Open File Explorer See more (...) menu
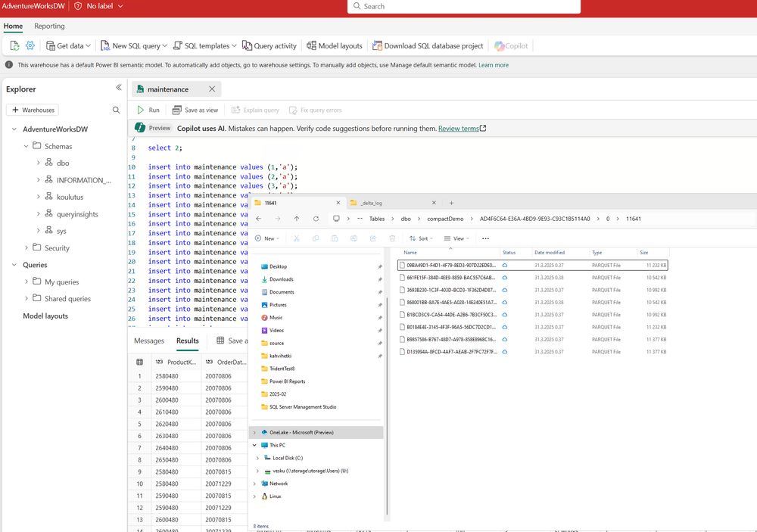 (485, 238)
